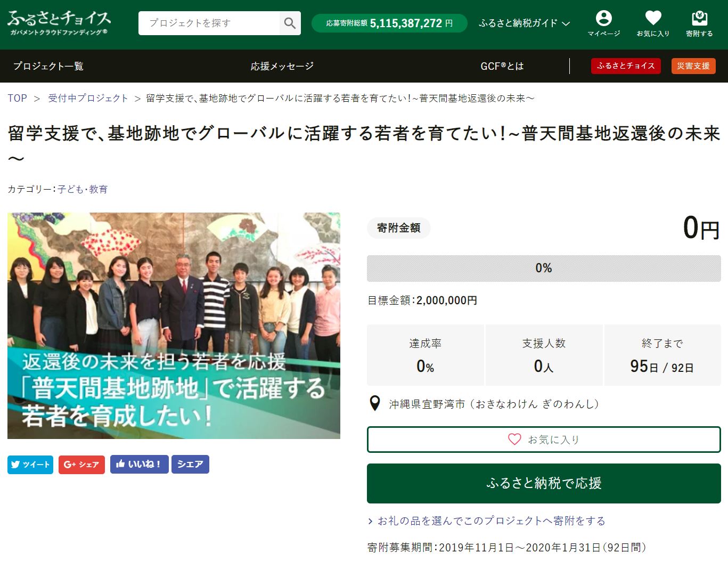The width and height of the screenshot is (728, 561).
Task: Click the Facebook シェア share button
Action: point(190,465)
